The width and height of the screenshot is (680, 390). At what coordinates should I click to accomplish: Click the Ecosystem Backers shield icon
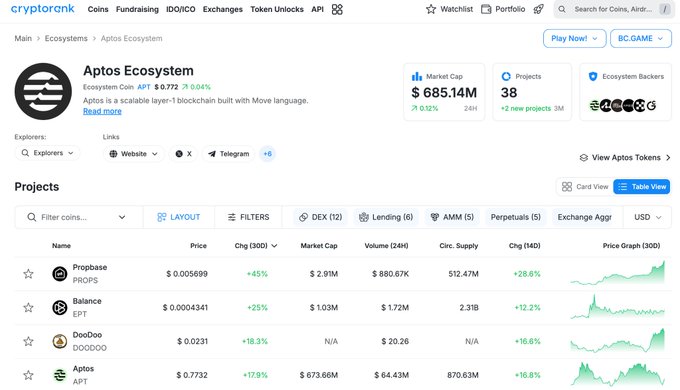click(593, 76)
